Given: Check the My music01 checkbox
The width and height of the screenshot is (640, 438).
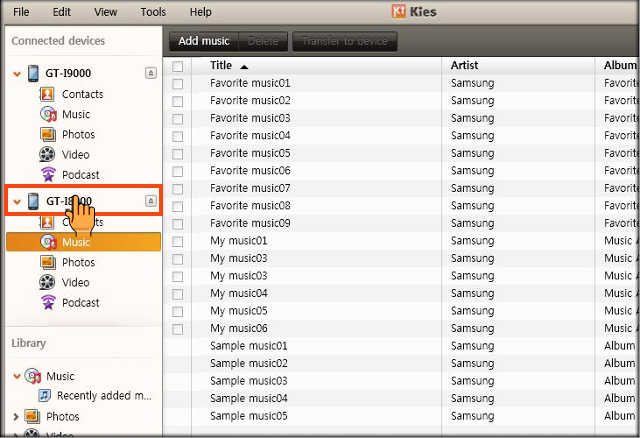Looking at the screenshot, I should [x=178, y=242].
